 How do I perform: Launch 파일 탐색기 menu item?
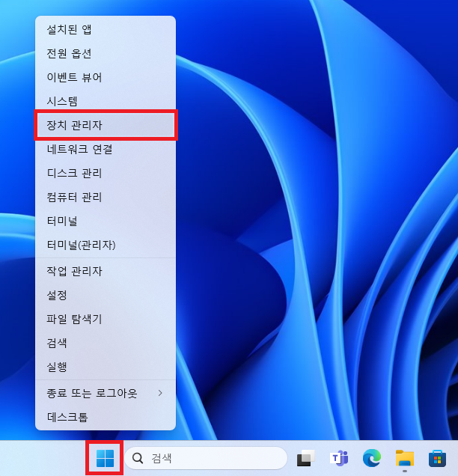coord(106,319)
